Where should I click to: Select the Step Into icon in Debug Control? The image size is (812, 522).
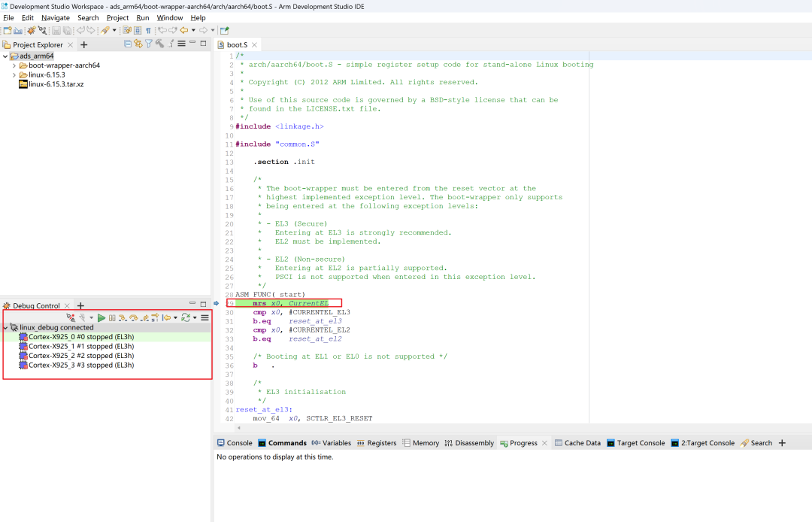pos(123,317)
